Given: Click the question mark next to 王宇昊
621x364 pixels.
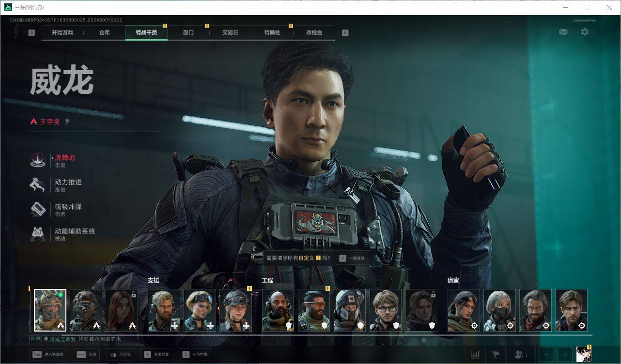Looking at the screenshot, I should coord(67,122).
